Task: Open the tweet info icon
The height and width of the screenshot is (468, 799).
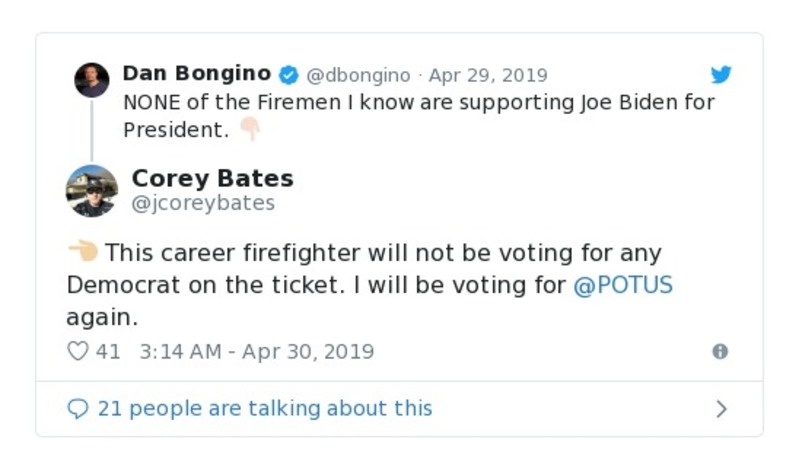Action: coord(719,351)
